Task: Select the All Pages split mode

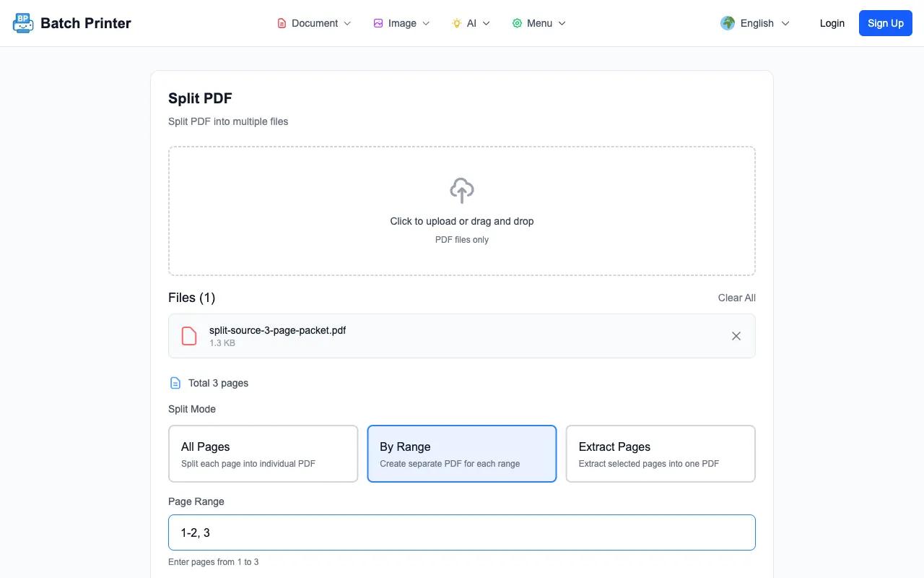Action: pos(263,454)
